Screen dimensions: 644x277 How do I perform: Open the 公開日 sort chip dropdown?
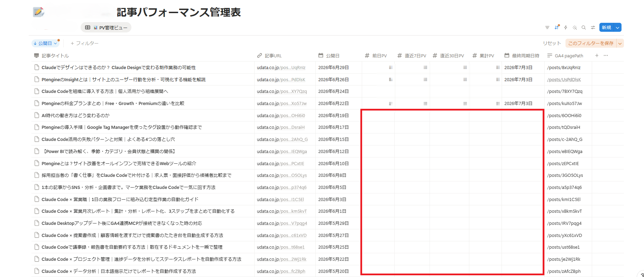click(45, 43)
